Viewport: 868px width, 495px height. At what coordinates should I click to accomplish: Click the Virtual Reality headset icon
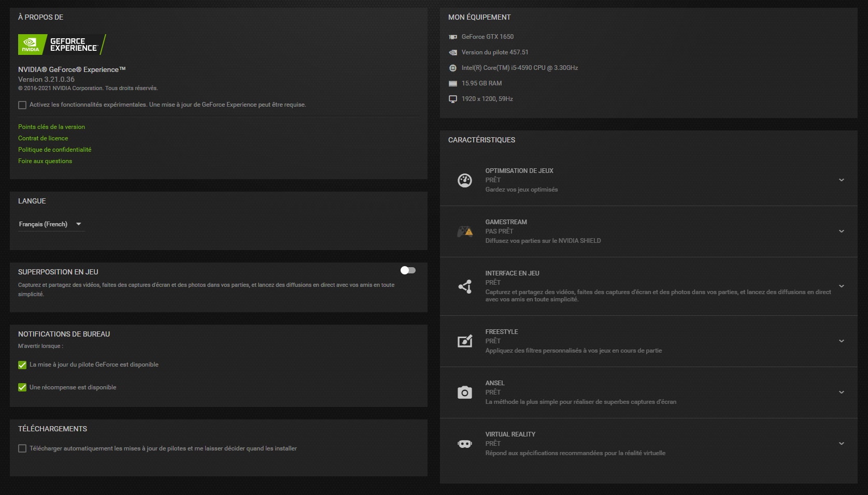tap(465, 444)
